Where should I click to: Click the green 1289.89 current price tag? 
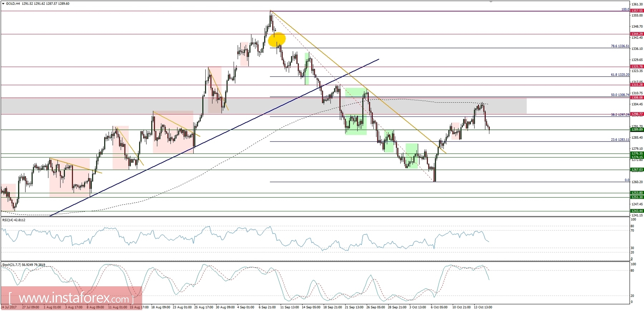[636, 130]
